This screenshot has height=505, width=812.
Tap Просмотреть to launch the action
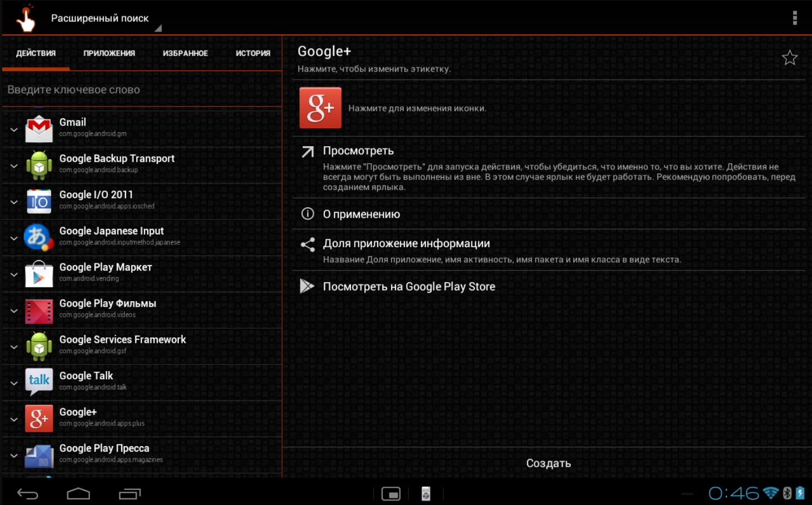pos(358,151)
